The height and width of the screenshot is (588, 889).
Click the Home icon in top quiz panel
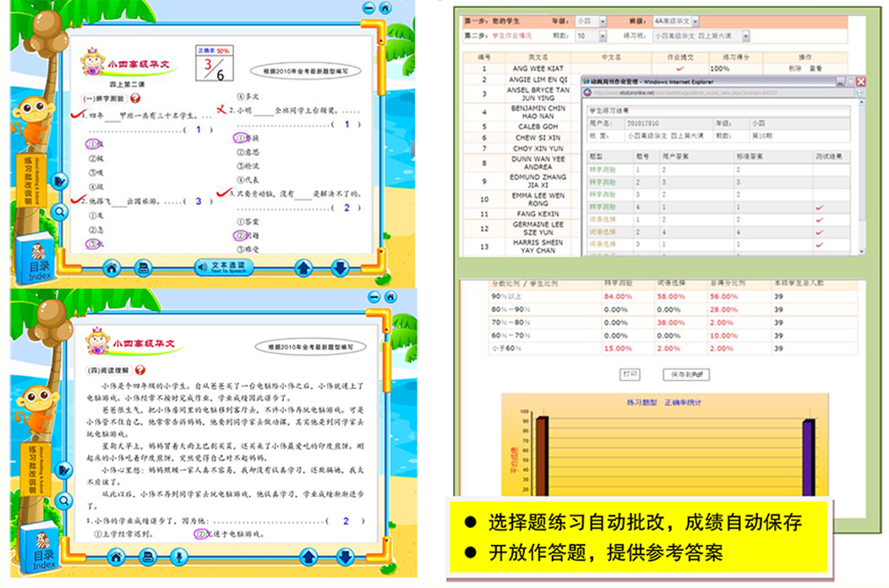[x=111, y=268]
